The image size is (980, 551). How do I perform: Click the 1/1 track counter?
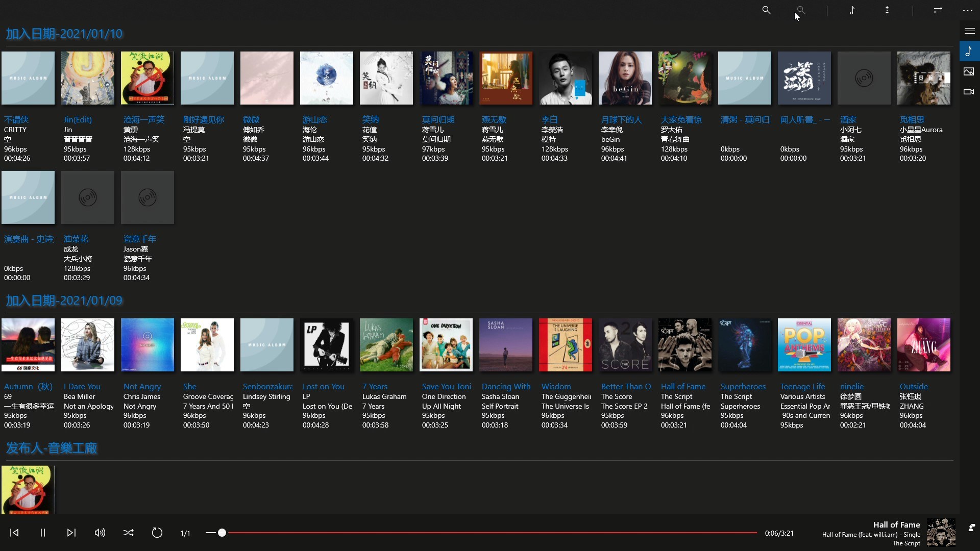(x=185, y=533)
